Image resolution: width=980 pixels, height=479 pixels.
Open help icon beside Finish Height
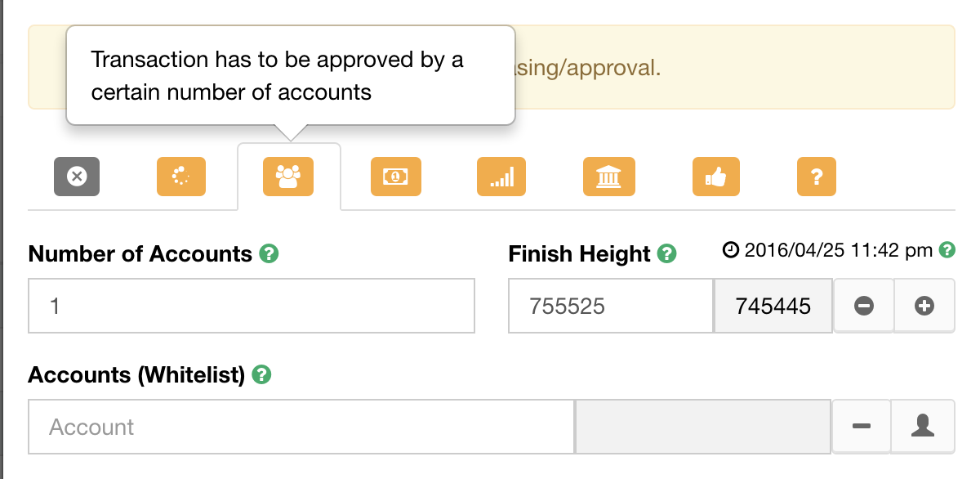(x=667, y=253)
